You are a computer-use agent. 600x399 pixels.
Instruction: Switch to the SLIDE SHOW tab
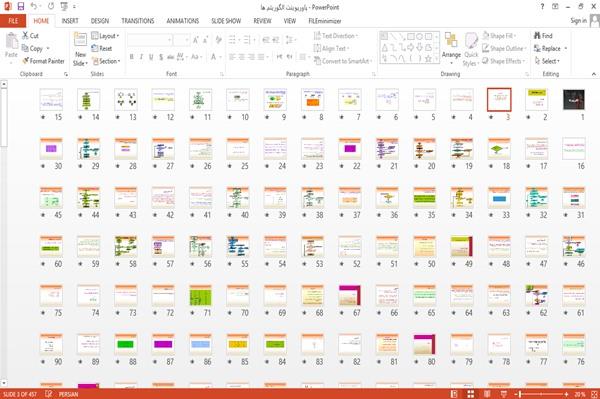(226, 21)
